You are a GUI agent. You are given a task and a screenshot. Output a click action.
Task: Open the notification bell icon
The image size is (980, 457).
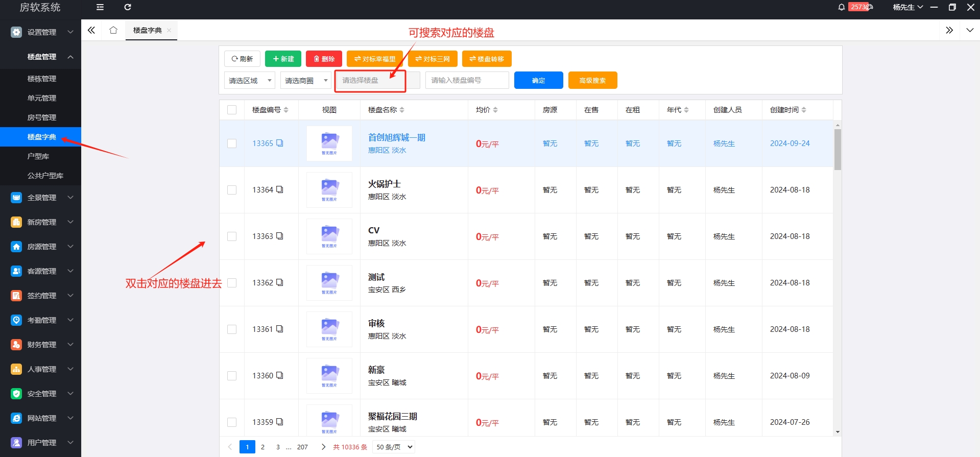pyautogui.click(x=842, y=7)
